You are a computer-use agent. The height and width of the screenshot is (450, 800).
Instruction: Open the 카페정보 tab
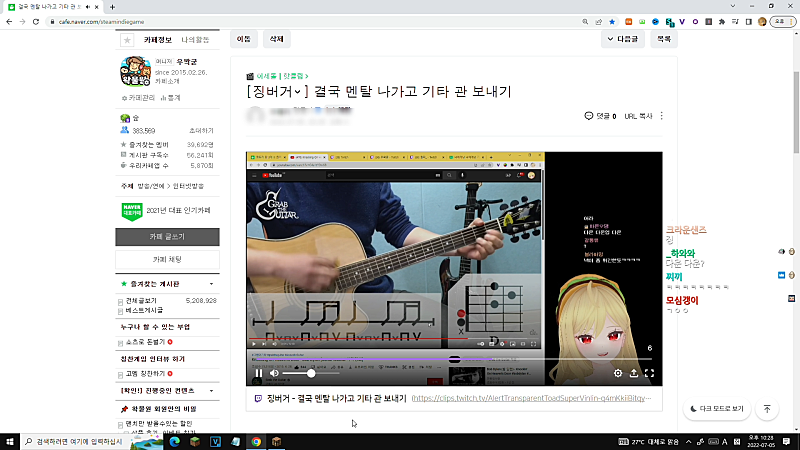coord(158,40)
